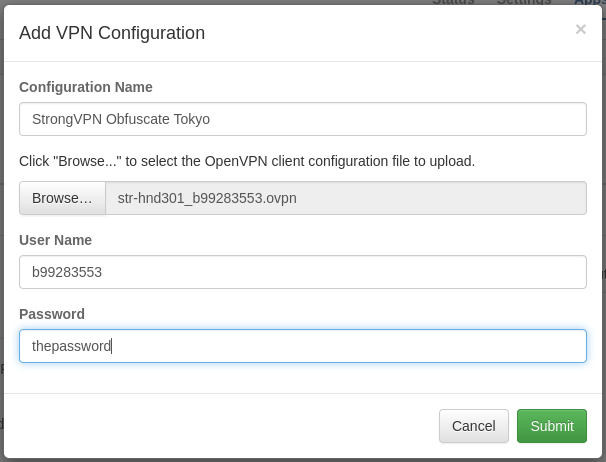Viewport: 606px width, 462px height.
Task: Click the dimmed backdrop below the dialog
Action: point(300,459)
